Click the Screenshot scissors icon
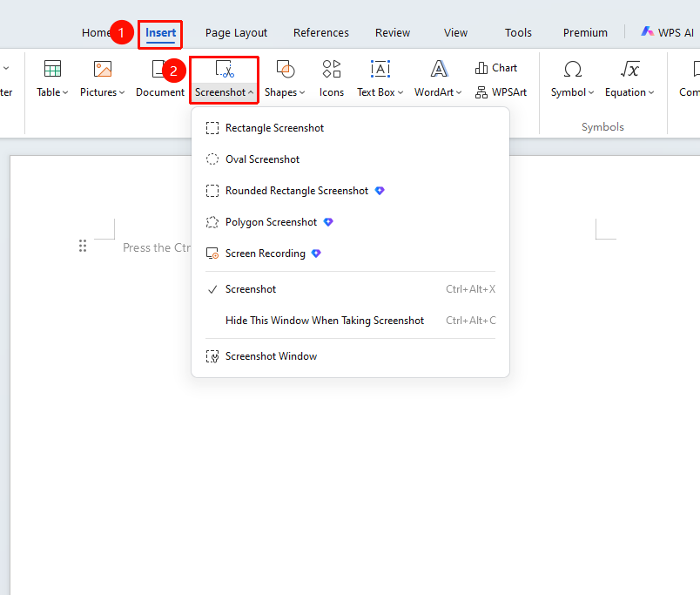This screenshot has height=595, width=700. click(x=224, y=69)
